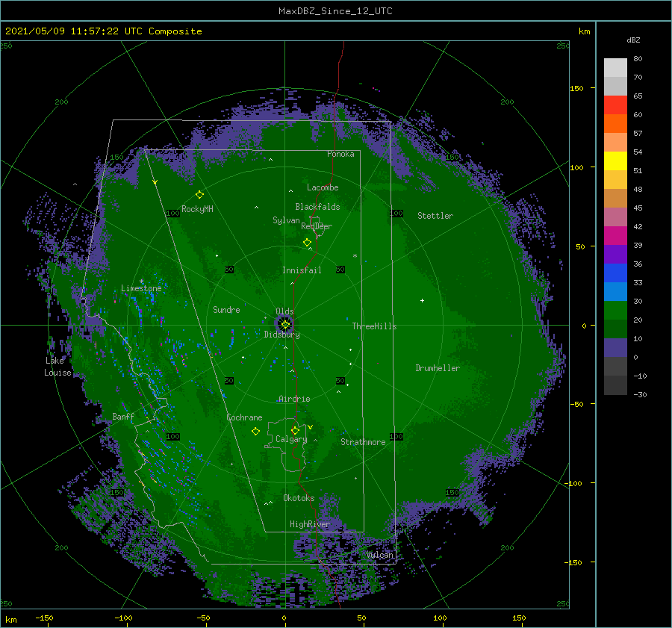
Task: Click the Drumheller label
Action: click(438, 368)
